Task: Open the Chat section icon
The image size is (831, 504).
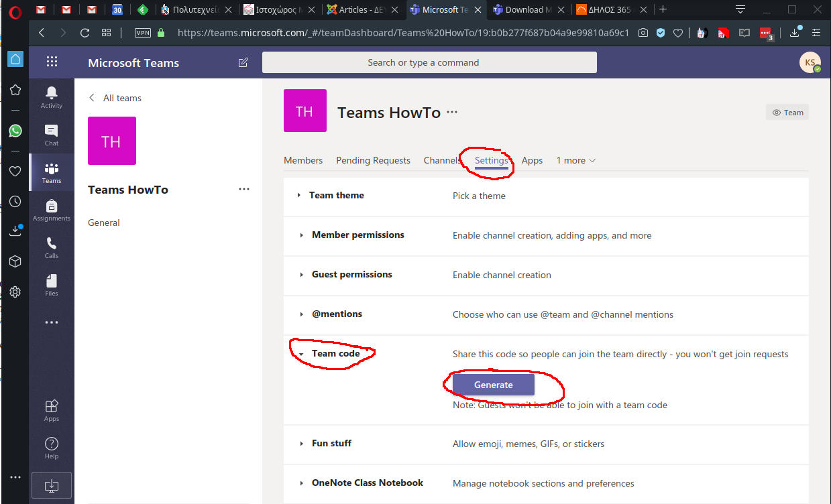Action: click(x=52, y=134)
